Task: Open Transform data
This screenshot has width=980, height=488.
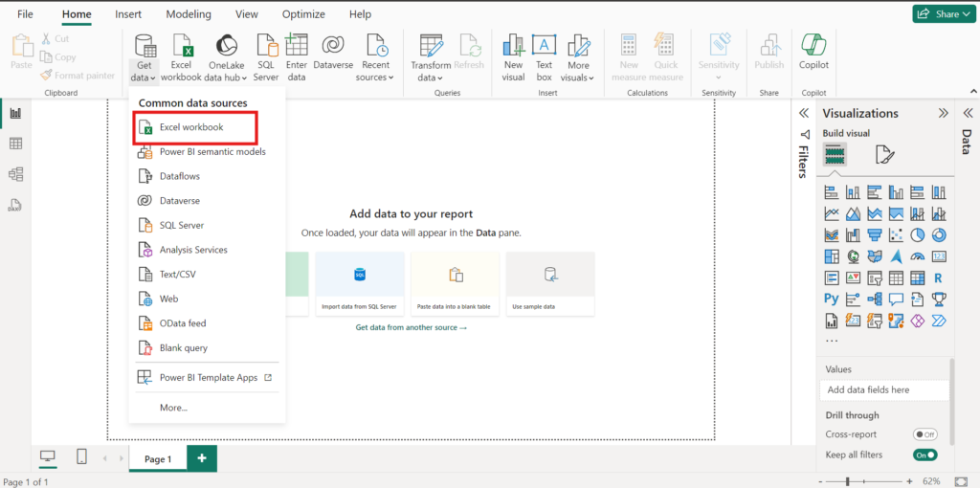Action: click(x=431, y=58)
